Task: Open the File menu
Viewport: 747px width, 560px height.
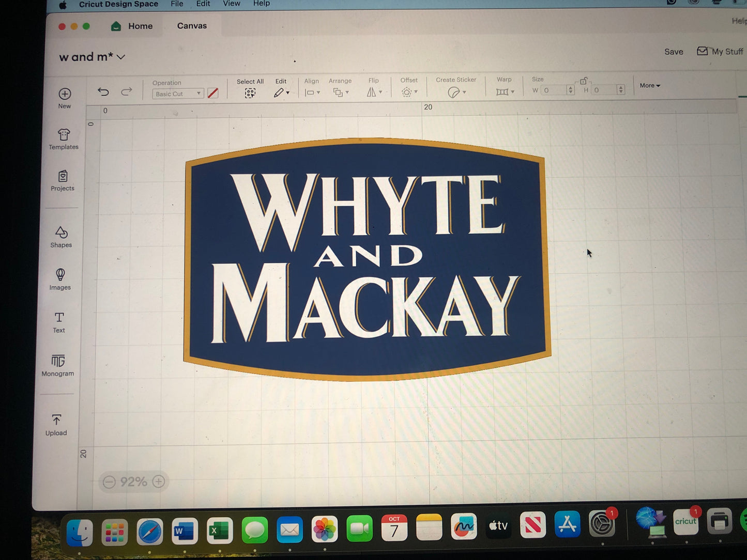Action: tap(176, 4)
